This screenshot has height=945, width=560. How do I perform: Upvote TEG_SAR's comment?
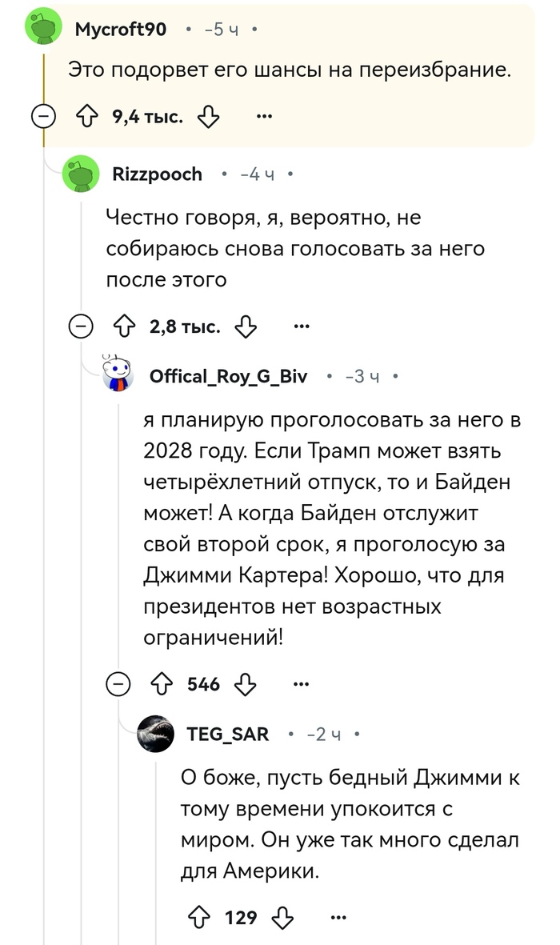click(200, 916)
